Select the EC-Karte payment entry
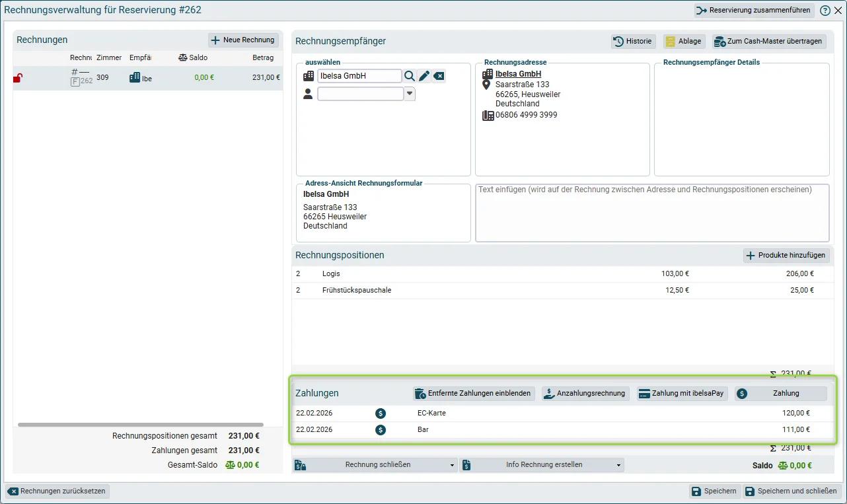Viewport: 847px width, 504px height. tap(562, 414)
